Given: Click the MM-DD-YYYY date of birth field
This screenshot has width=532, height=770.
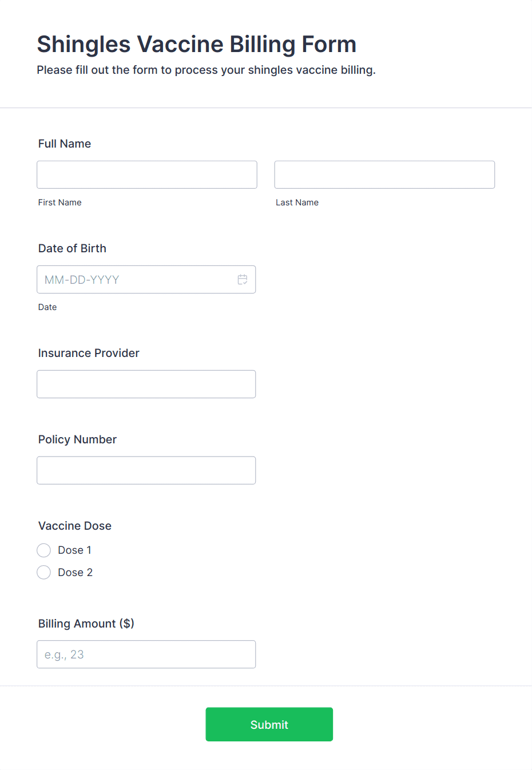Looking at the screenshot, I should click(146, 280).
